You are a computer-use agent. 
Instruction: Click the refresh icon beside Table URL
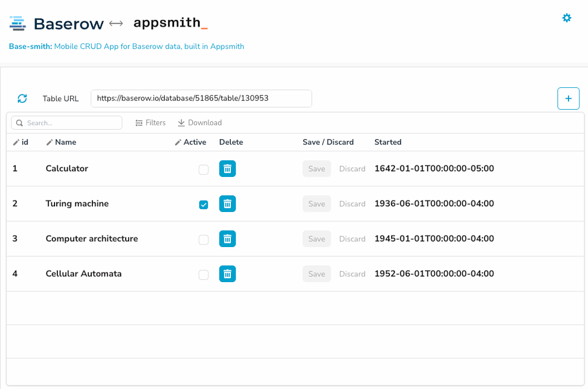(x=22, y=98)
